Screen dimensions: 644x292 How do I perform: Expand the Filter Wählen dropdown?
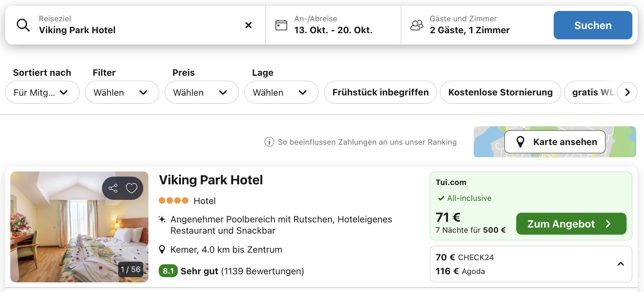pyautogui.click(x=122, y=92)
